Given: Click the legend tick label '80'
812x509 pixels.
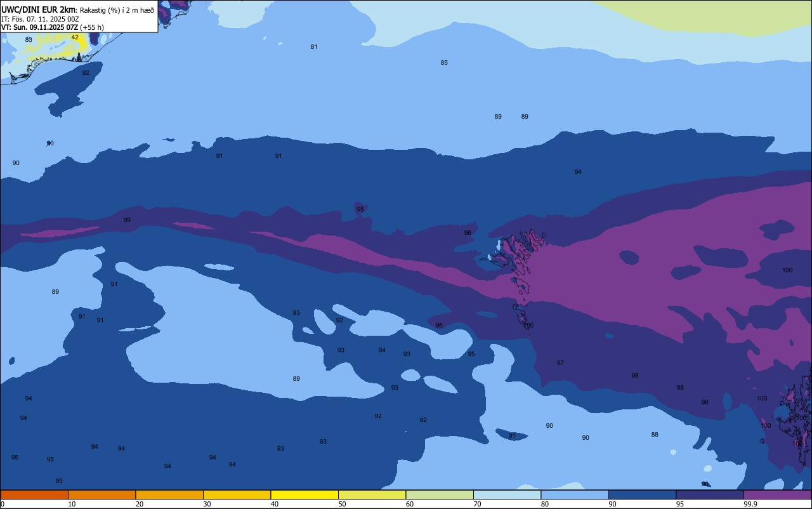Looking at the screenshot, I should pos(545,504).
